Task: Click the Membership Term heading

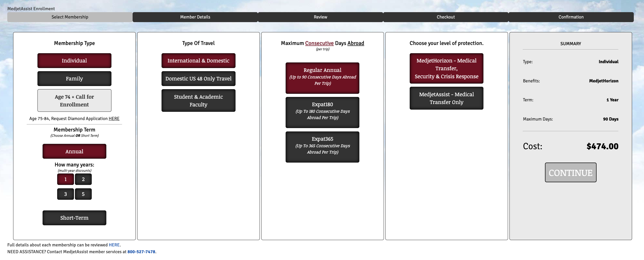Action: click(x=74, y=129)
